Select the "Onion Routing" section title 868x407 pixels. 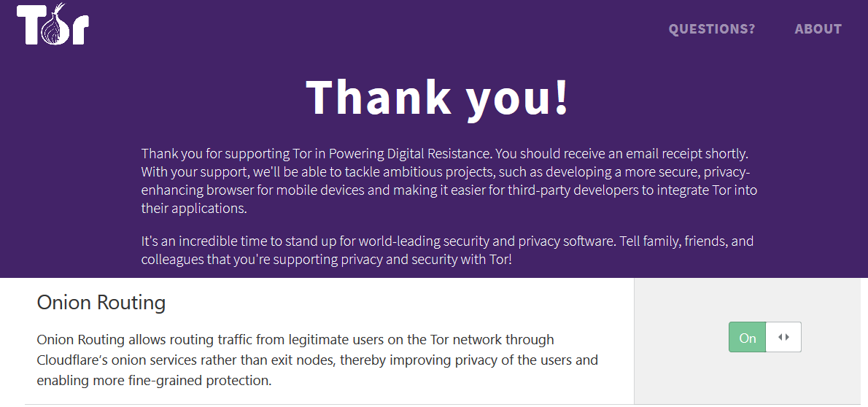tap(101, 303)
